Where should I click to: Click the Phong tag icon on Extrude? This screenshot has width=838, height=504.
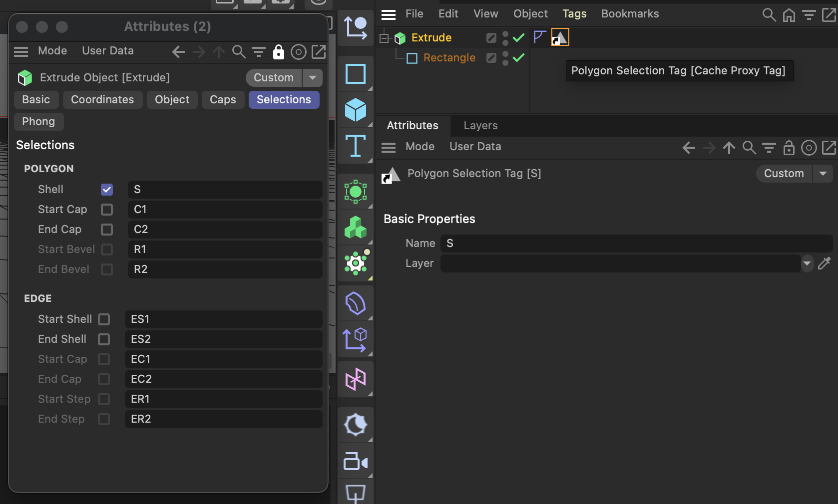[539, 37]
